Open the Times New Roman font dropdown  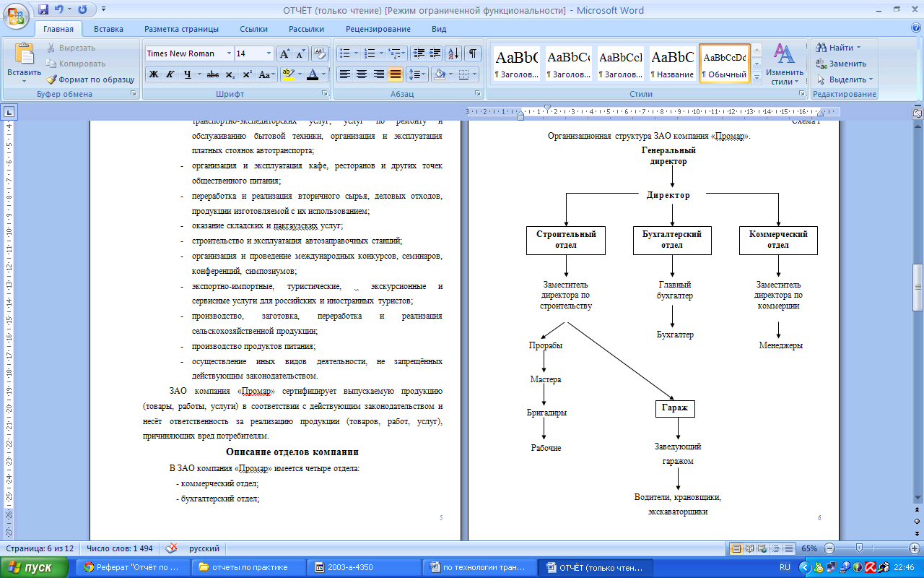(x=229, y=53)
